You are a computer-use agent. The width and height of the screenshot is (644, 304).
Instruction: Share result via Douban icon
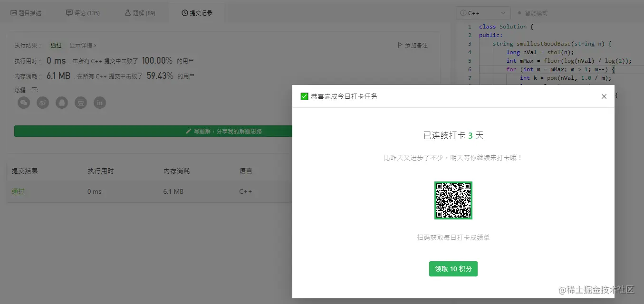coord(81,103)
